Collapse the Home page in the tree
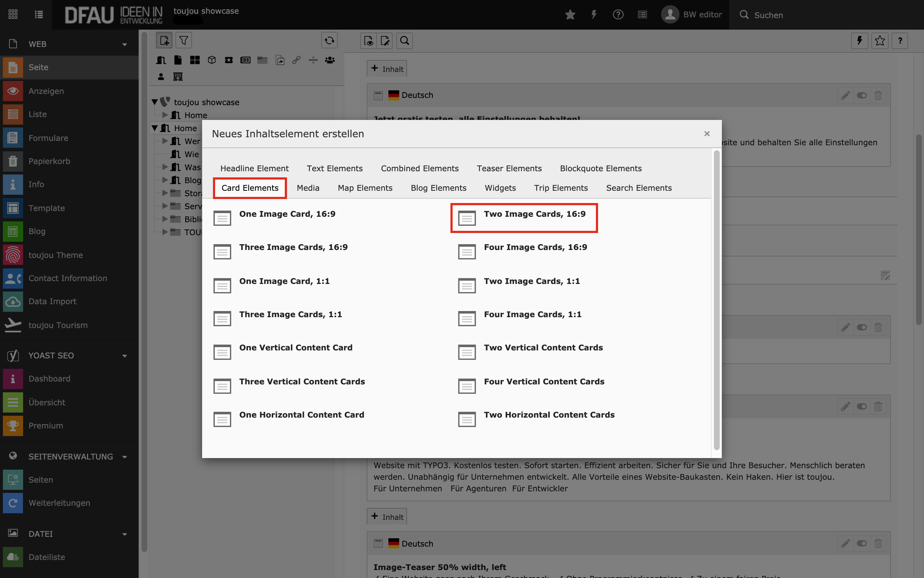The height and width of the screenshot is (578, 924). (x=154, y=128)
